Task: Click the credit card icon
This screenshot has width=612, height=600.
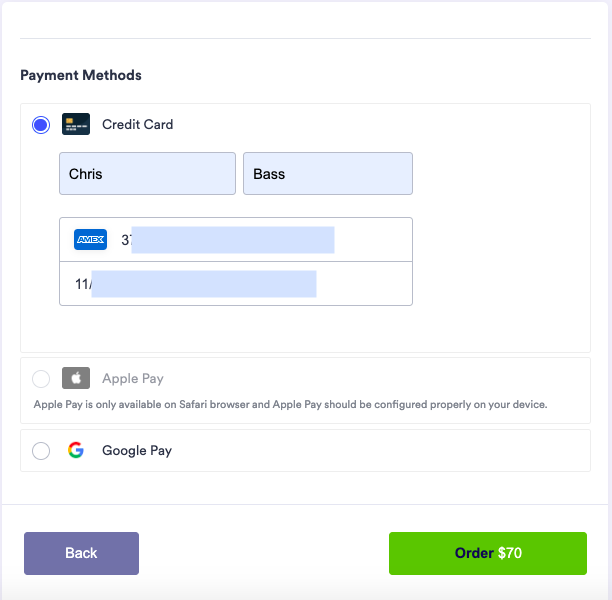Action: click(x=76, y=125)
